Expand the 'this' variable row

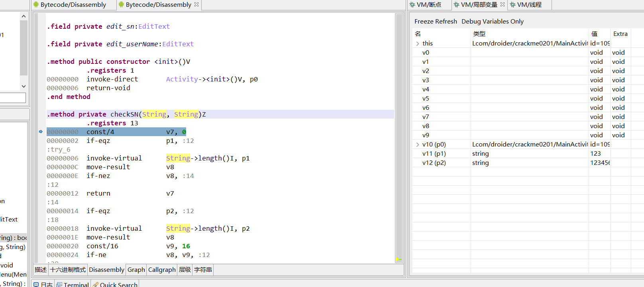pyautogui.click(x=418, y=44)
